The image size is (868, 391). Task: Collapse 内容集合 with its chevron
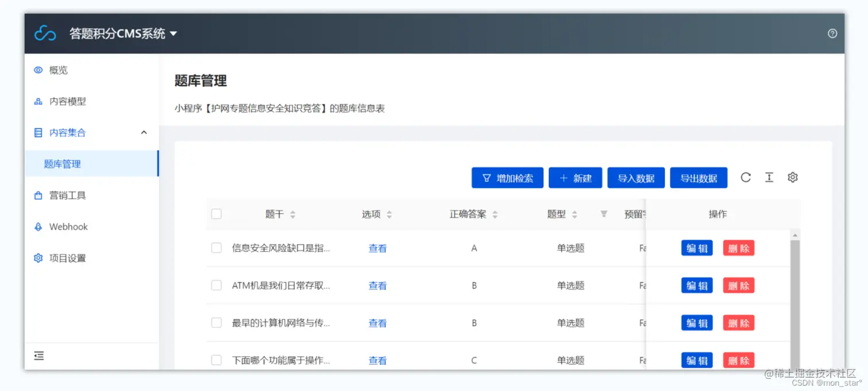click(144, 133)
